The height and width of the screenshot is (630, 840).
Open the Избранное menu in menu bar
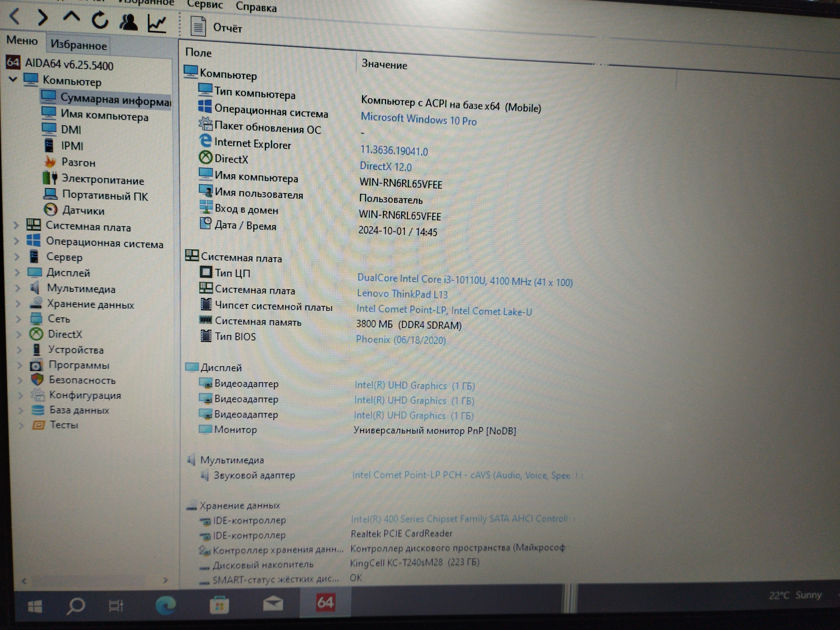click(x=146, y=2)
